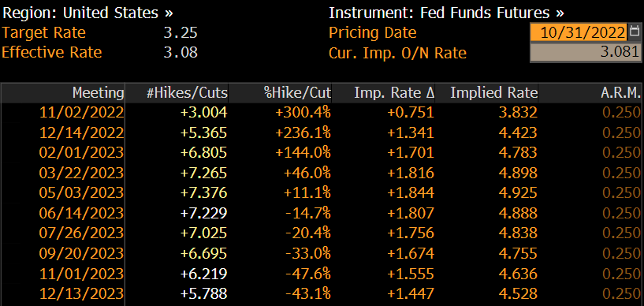Select the 02/01/2023 meeting date

point(81,153)
